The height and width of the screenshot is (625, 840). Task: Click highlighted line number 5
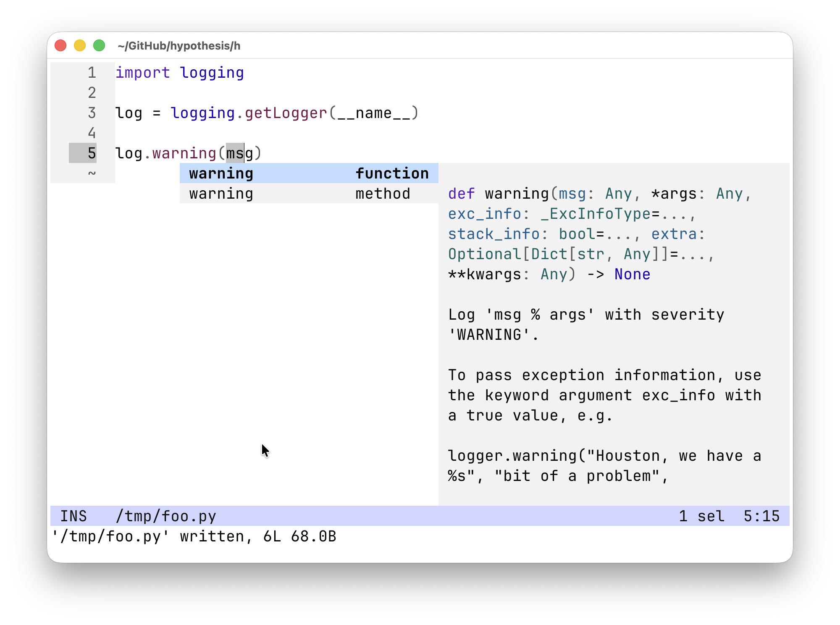(92, 153)
